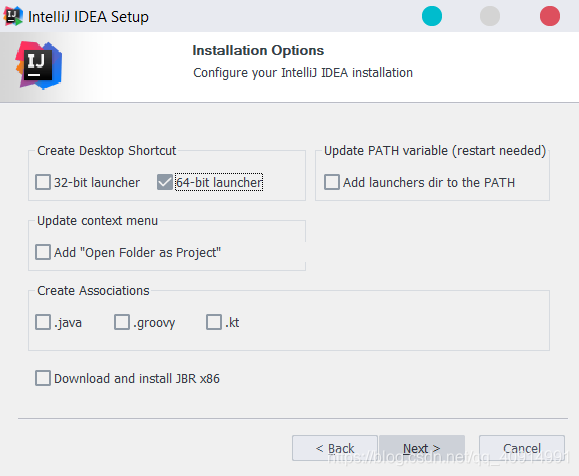Cancel the IntelliJ IDEA setup
579x476 pixels.
[x=522, y=448]
